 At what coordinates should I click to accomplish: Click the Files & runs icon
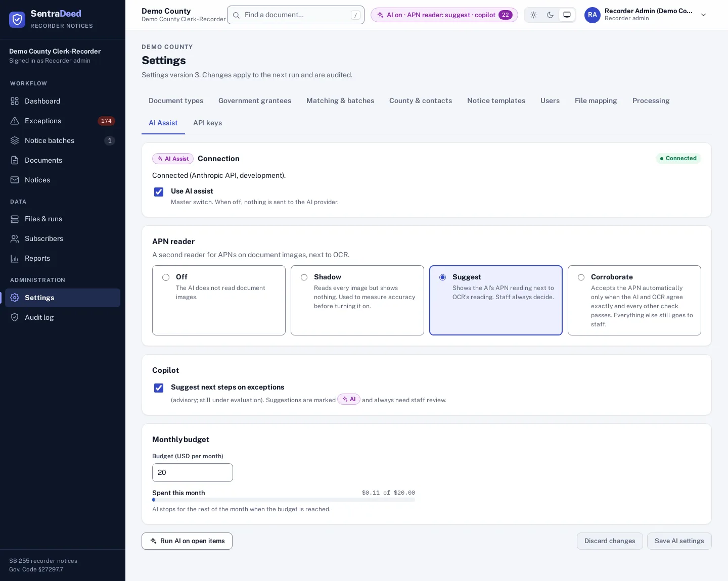[15, 219]
